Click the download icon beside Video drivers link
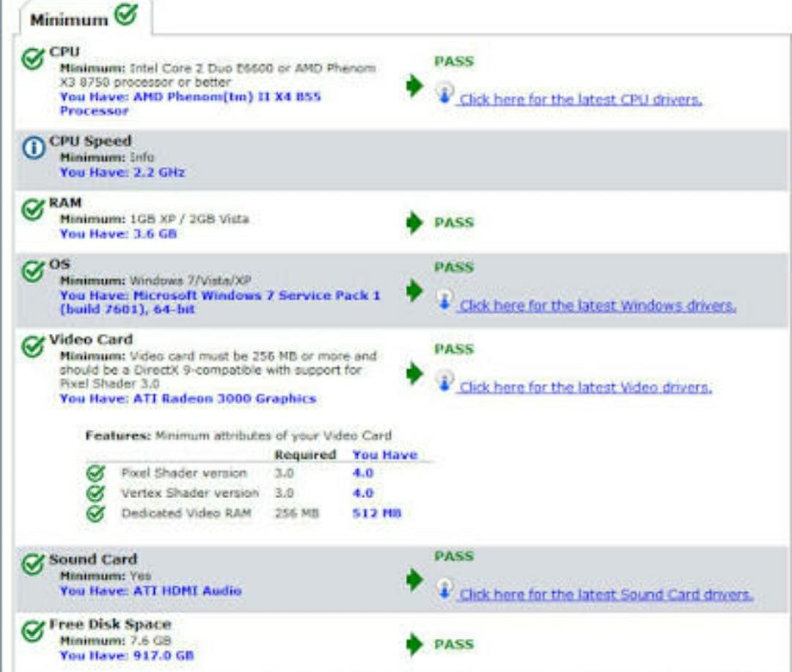This screenshot has width=792, height=672. [444, 381]
